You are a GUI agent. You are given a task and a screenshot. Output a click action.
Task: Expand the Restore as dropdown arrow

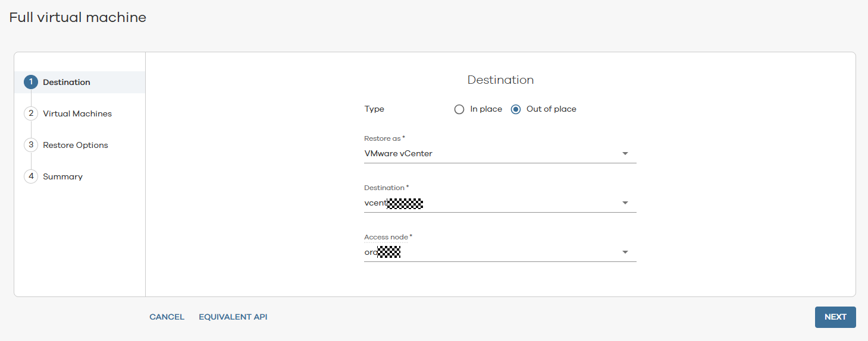click(625, 154)
